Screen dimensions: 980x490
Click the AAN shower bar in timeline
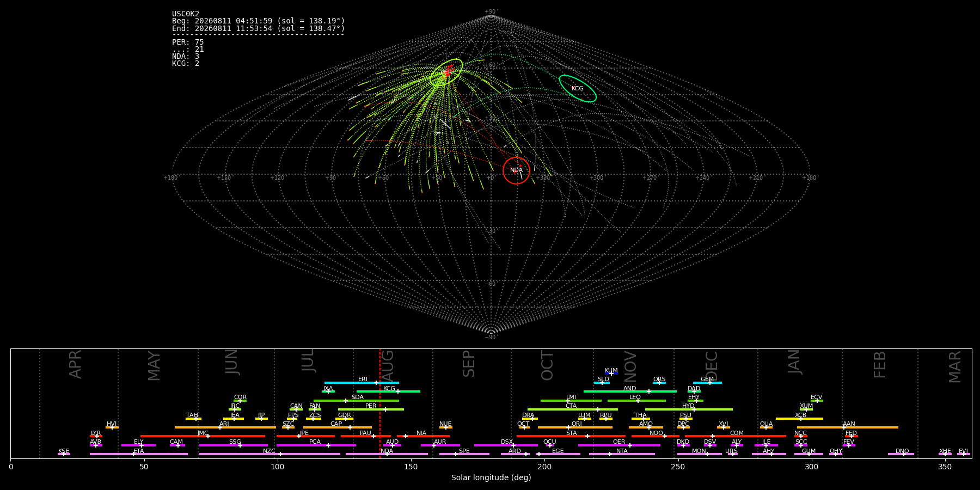pos(848,427)
